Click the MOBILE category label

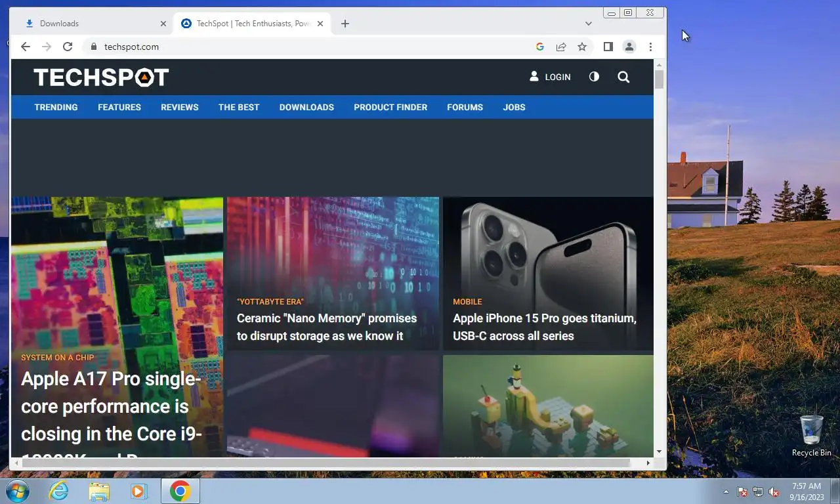467,302
